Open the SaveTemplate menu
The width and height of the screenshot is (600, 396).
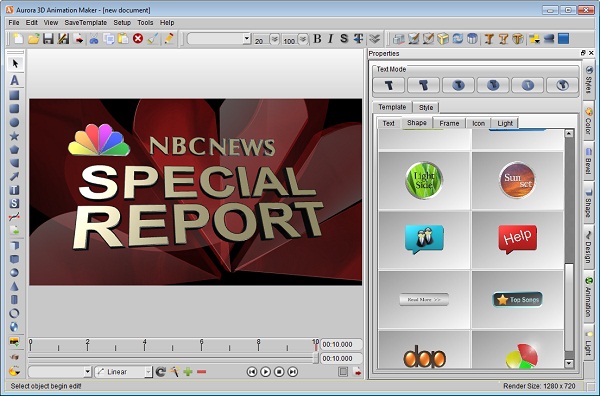[85, 23]
